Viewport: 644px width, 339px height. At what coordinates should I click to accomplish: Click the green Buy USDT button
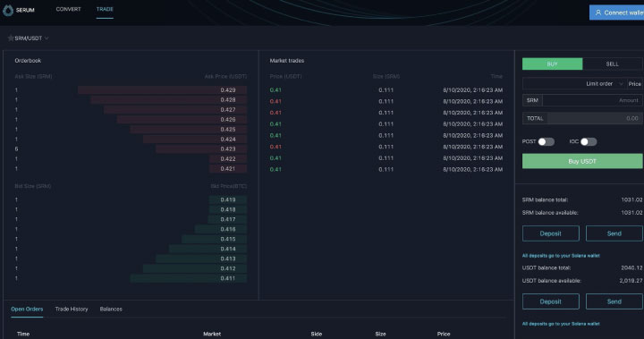pyautogui.click(x=582, y=161)
